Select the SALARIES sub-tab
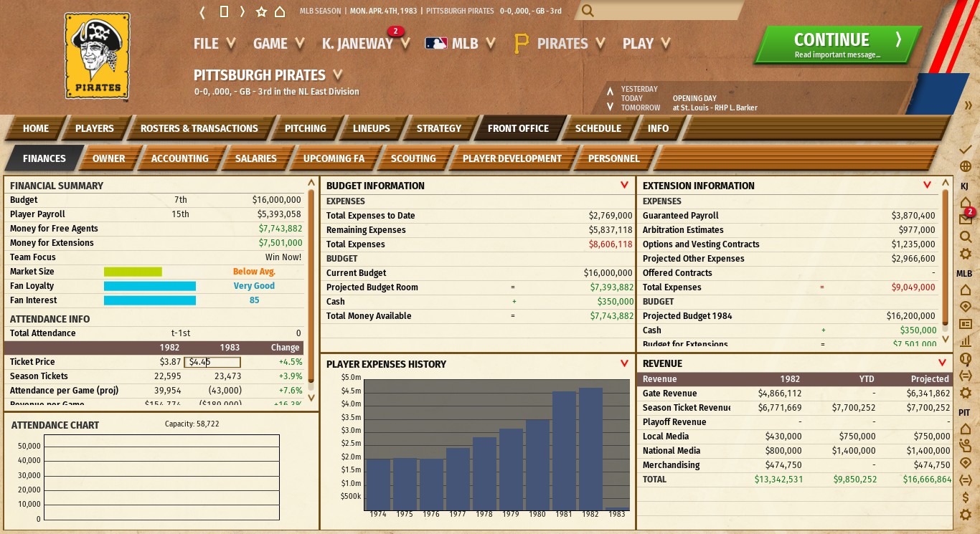 point(256,158)
